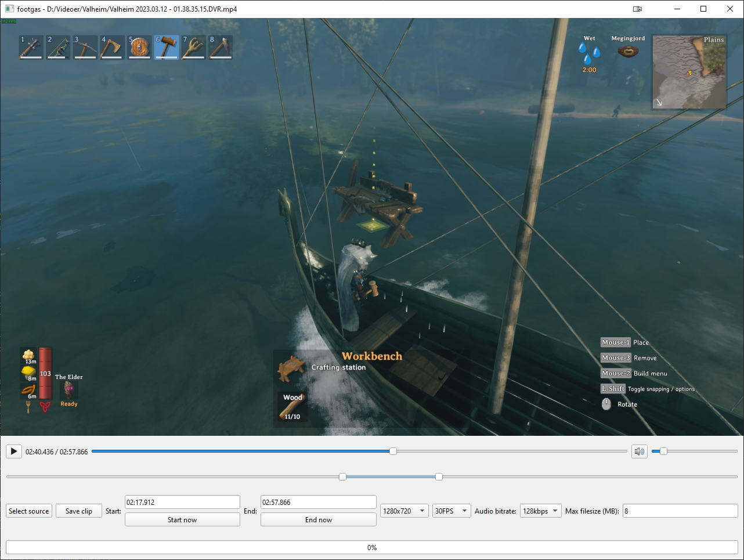
Task: Click the Start time field 02:17.912
Action: click(182, 502)
